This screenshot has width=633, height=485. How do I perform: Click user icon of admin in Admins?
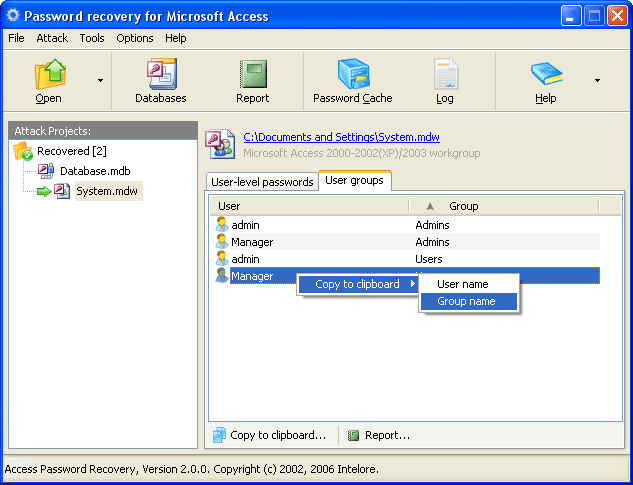[222, 225]
